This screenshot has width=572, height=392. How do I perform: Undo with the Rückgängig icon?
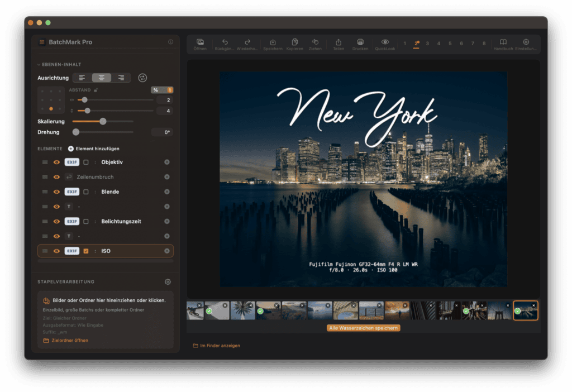coord(225,44)
